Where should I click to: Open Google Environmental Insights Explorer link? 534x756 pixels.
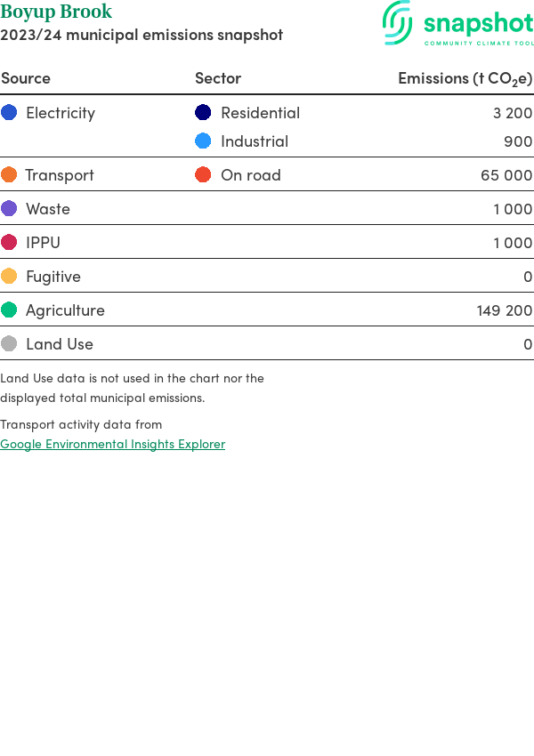[x=112, y=444]
